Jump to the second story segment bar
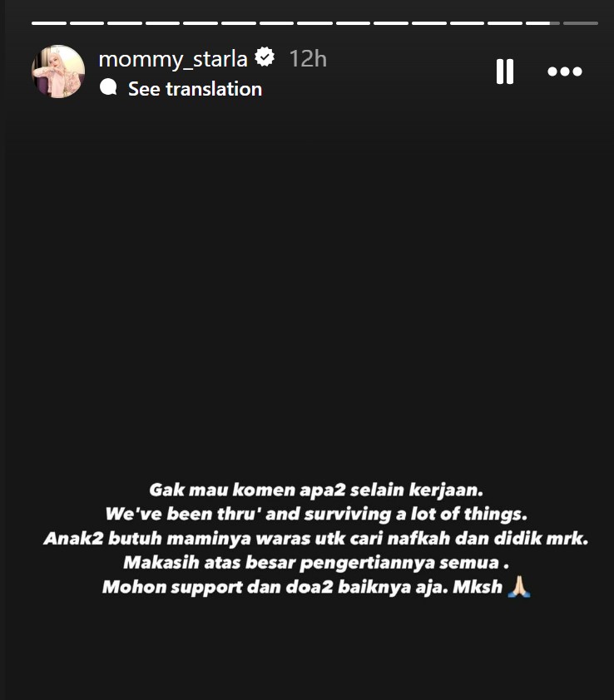This screenshot has width=614, height=700. click(87, 22)
